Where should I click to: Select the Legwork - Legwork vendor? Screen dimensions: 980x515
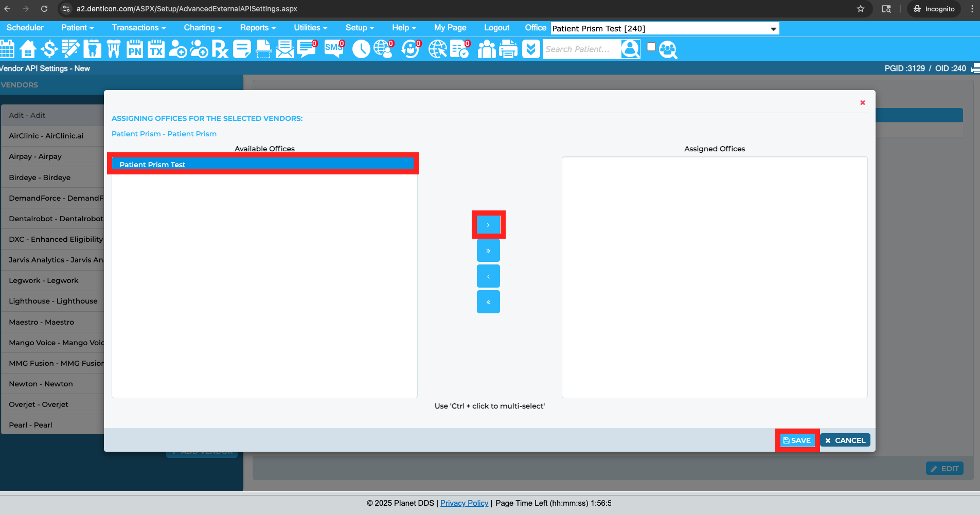(52, 280)
